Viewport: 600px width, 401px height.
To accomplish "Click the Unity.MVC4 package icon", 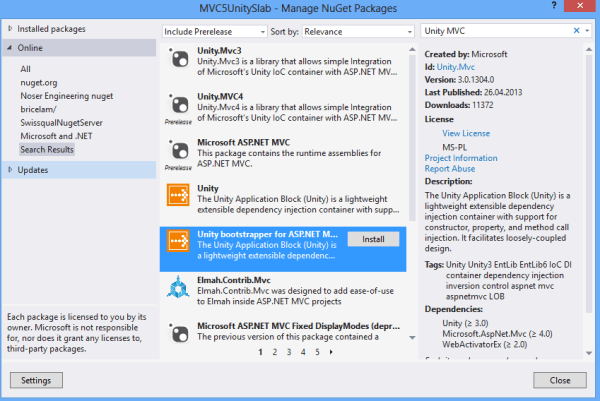I will pyautogui.click(x=179, y=104).
